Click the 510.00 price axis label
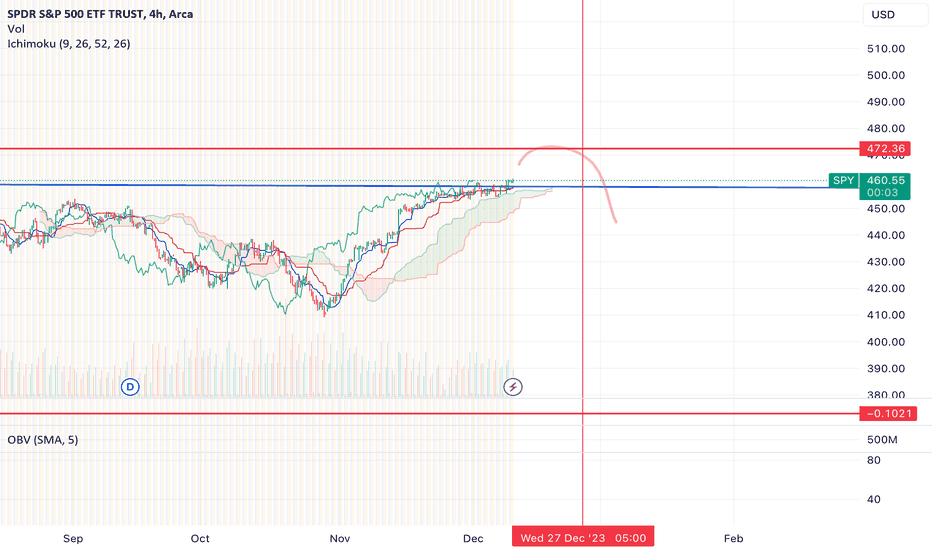This screenshot has height=550, width=932. 886,49
